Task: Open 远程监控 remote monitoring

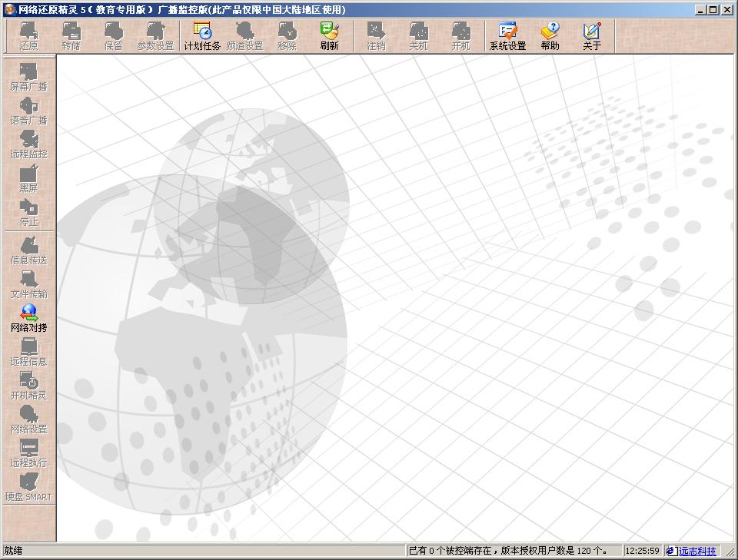Action: [28, 144]
